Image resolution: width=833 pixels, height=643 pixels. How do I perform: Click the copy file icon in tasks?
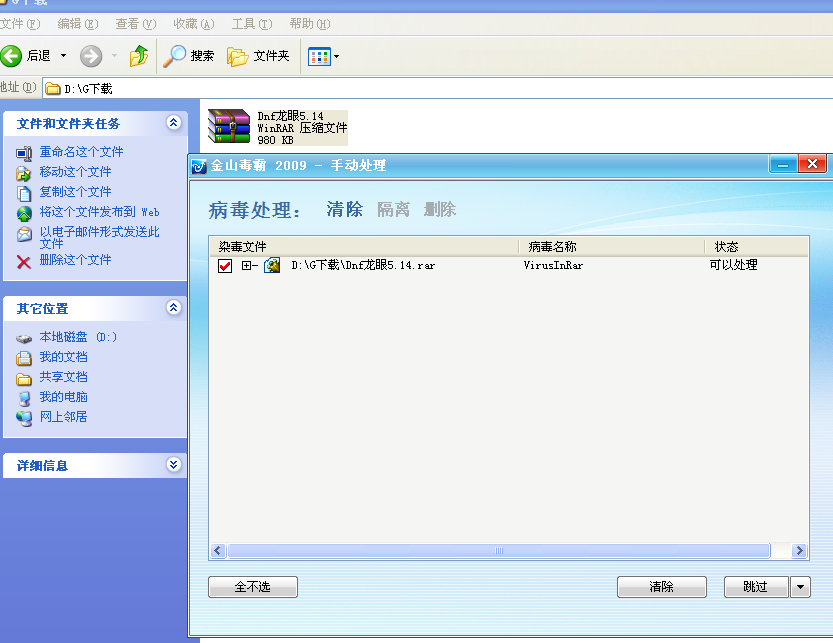(x=24, y=193)
